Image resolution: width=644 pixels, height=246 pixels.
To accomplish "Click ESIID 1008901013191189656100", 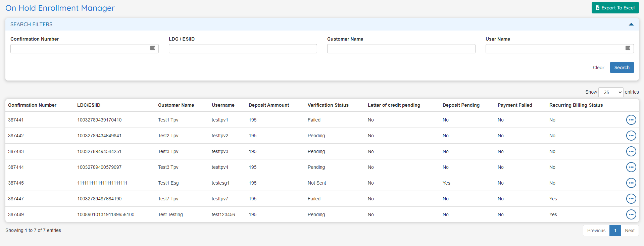I will pos(106,214).
